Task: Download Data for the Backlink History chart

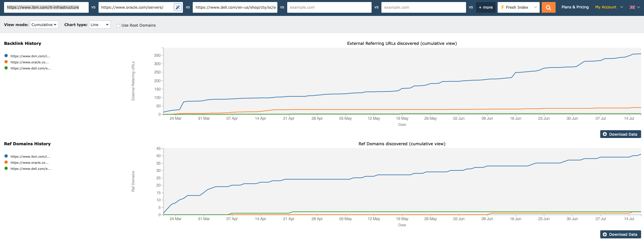Action: tap(620, 134)
